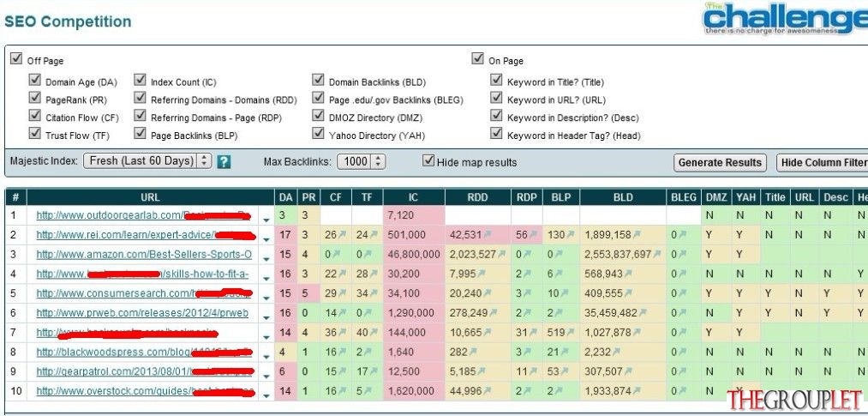Uncheck Domain Age (DA)

point(35,81)
